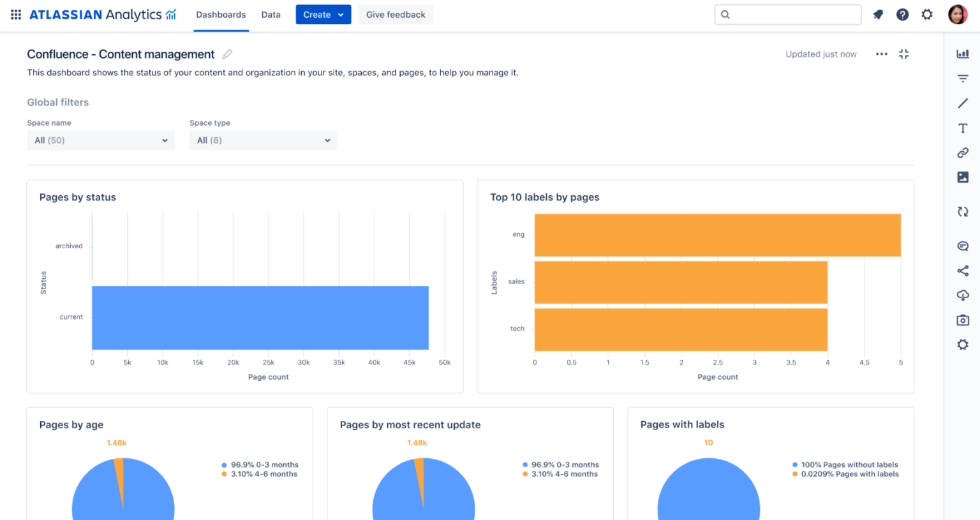
Task: Open the insert link tool
Action: pos(962,152)
